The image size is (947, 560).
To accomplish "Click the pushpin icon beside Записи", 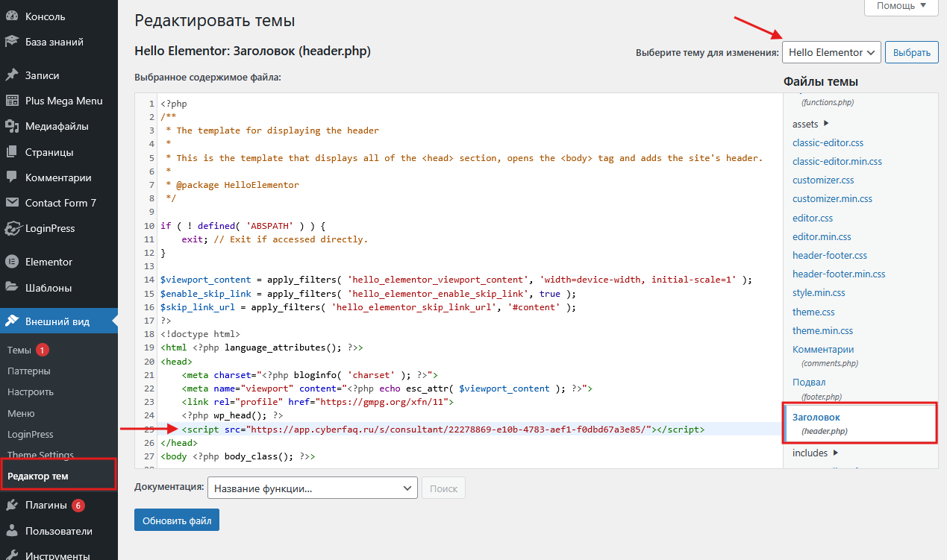I will point(11,75).
